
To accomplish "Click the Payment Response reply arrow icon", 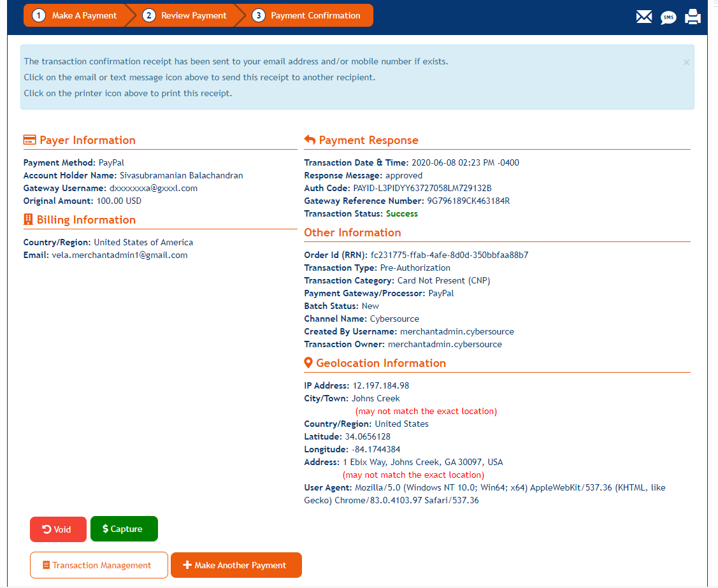I will [310, 140].
